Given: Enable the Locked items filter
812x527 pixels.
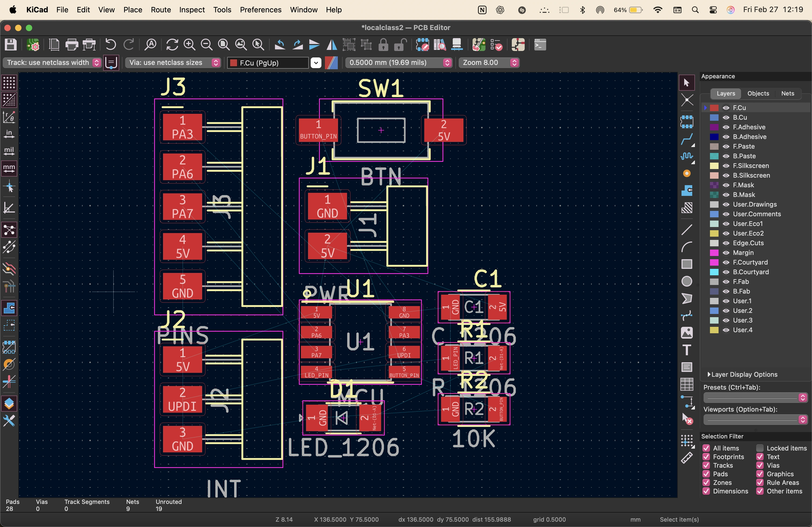Looking at the screenshot, I should [x=760, y=448].
